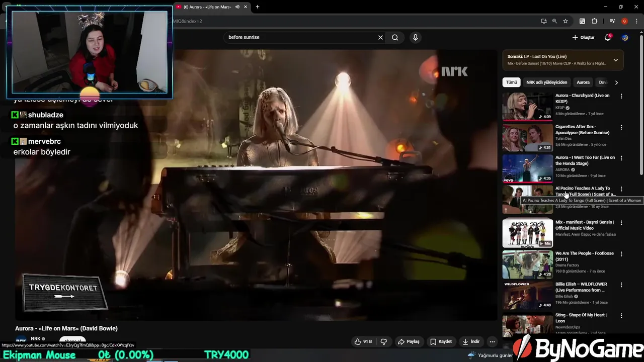Open We Are The People Footloose thumbnail

click(x=527, y=264)
